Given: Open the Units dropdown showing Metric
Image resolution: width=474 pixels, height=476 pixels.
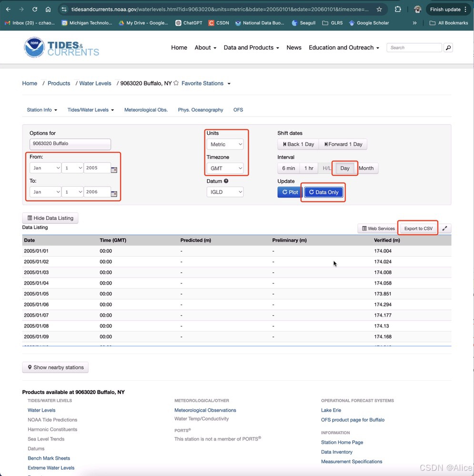Looking at the screenshot, I should coord(225,144).
